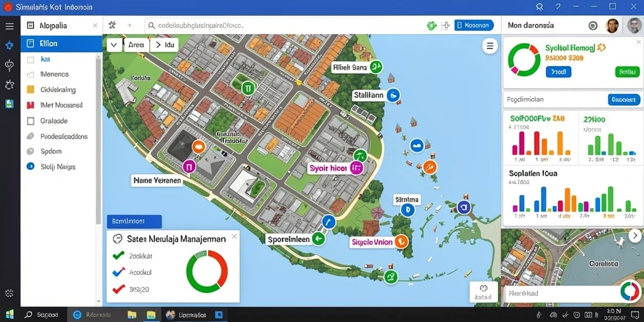Open the hamburger menu in left sidebar
644x322 pixels.
click(9, 26)
